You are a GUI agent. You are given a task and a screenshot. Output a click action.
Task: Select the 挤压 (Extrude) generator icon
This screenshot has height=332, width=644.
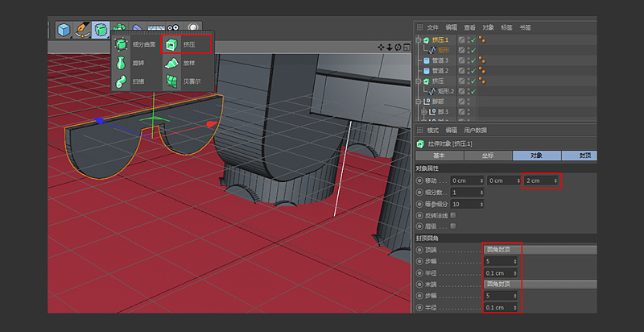(171, 44)
